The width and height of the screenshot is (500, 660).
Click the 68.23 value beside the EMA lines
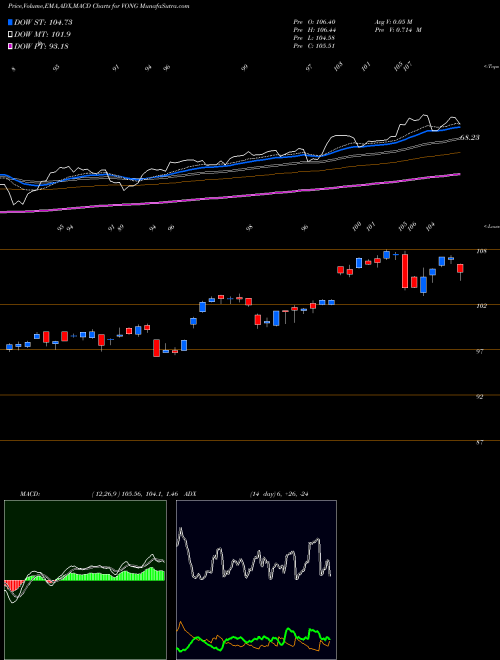(469, 138)
